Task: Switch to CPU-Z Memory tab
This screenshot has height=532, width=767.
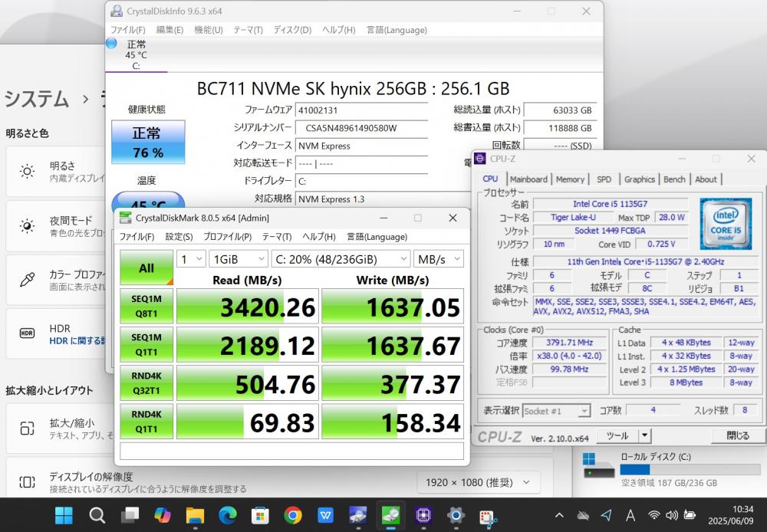Action: (570, 179)
